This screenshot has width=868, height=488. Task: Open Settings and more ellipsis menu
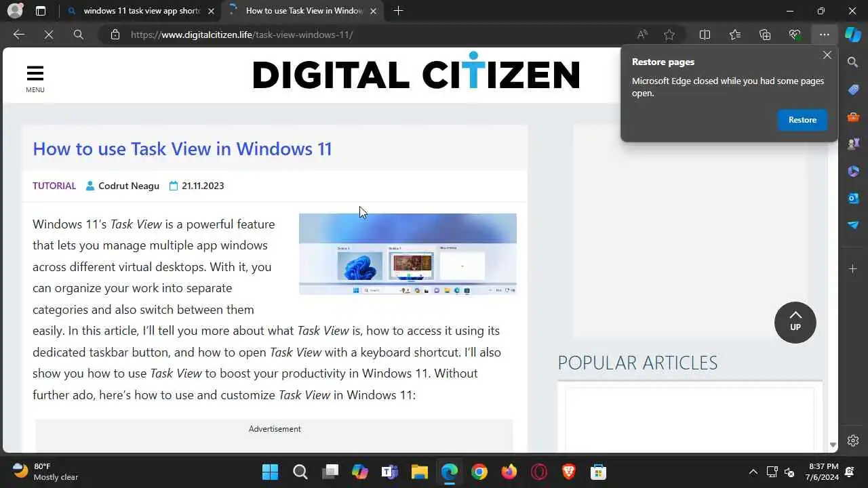(x=824, y=35)
